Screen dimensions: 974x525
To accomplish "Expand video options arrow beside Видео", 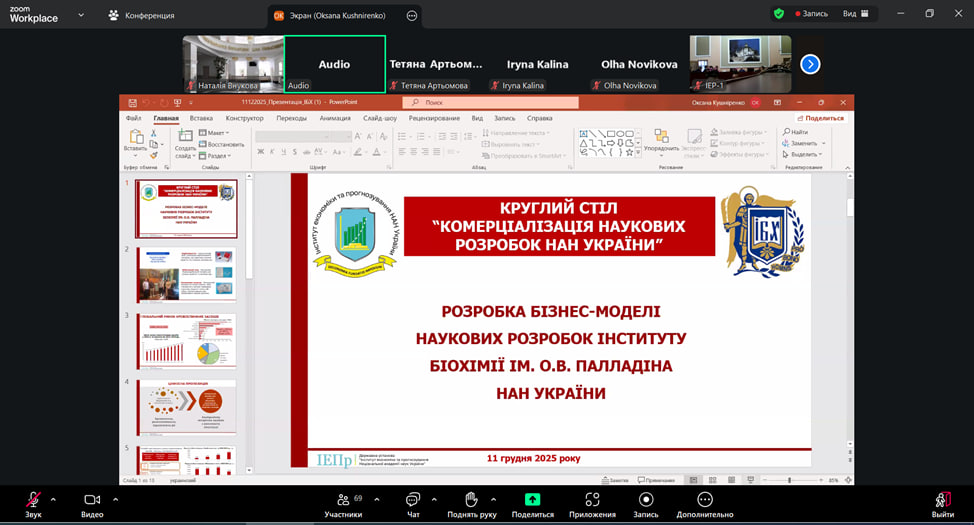I will tap(113, 498).
